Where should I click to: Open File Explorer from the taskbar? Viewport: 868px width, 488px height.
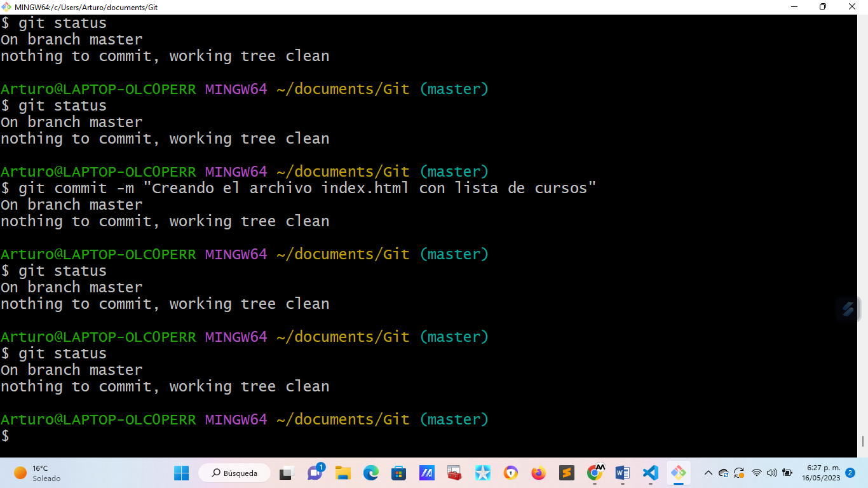343,473
